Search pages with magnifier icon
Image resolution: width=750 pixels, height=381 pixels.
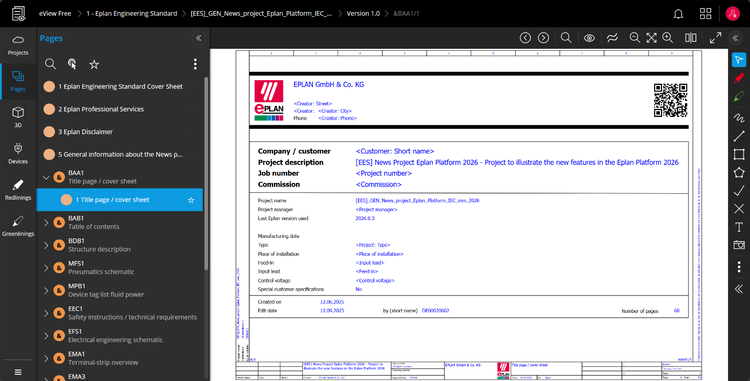50,64
